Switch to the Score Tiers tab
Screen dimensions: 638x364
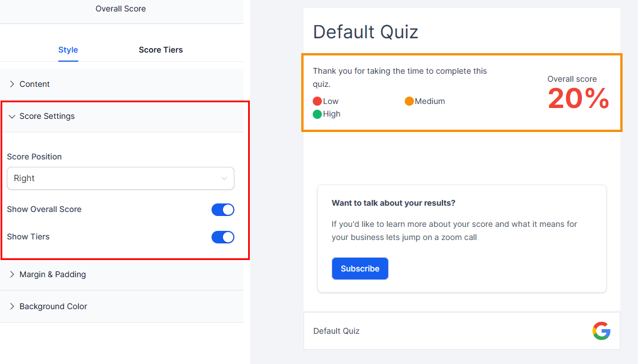click(x=161, y=50)
